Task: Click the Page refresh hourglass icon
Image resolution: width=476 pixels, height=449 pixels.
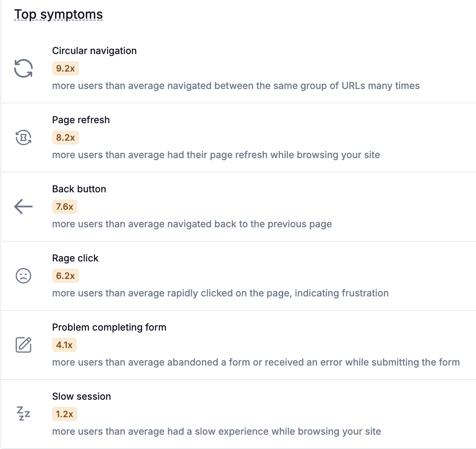Action: (23, 137)
